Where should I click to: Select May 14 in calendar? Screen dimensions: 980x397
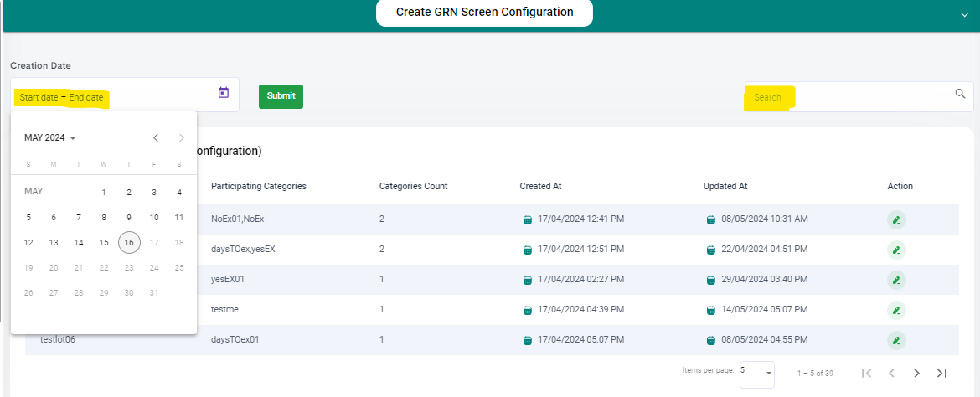pos(79,243)
